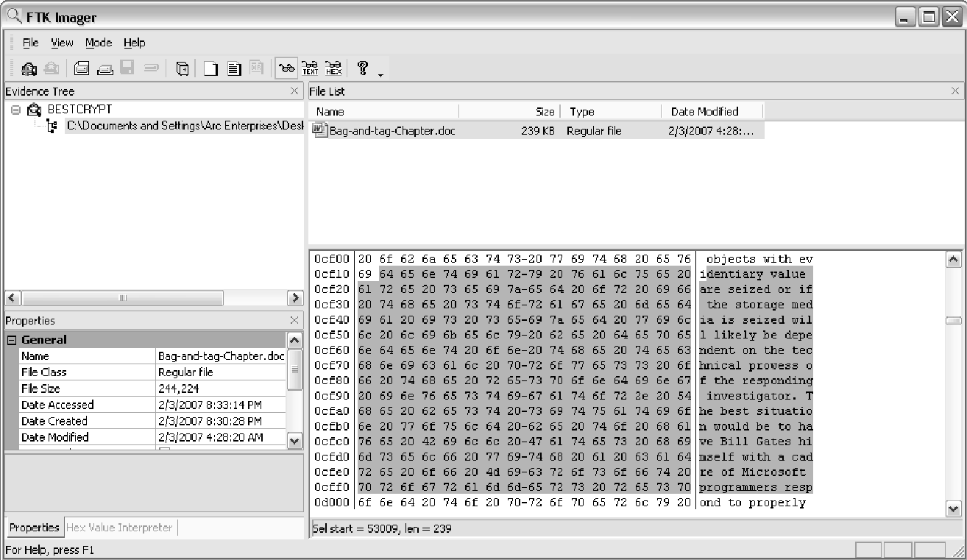Click hex offset 0cf00 in viewer
The width and height of the screenshot is (967, 560).
331,259
